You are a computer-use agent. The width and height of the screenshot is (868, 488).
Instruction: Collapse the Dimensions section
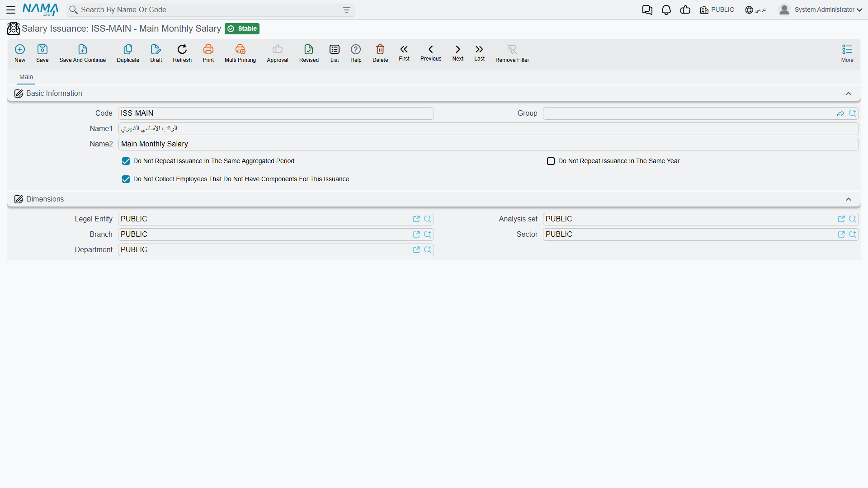coord(849,199)
